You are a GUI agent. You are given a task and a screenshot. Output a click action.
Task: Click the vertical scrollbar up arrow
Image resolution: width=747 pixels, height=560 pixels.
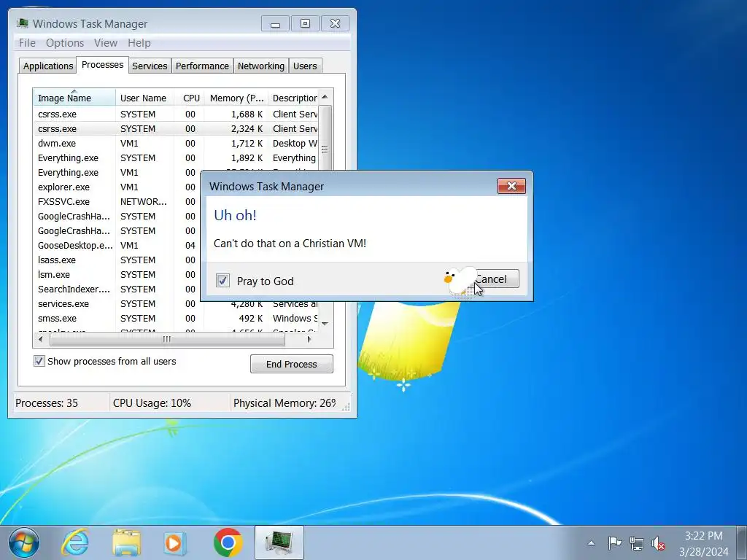point(325,97)
